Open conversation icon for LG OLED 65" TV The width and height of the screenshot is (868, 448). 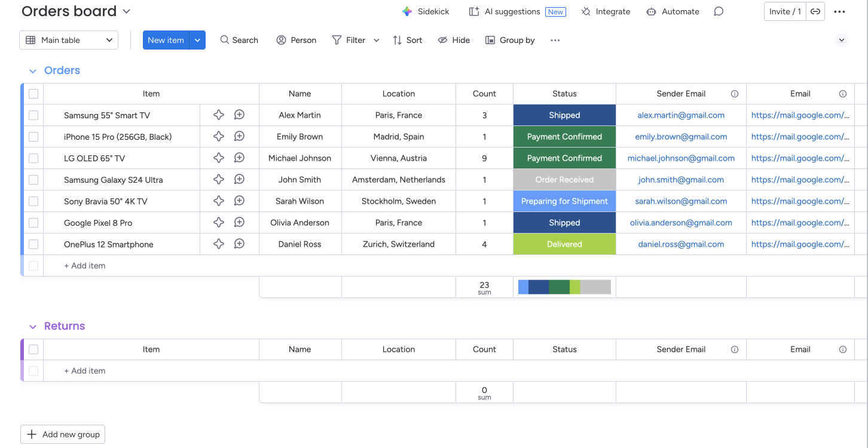[239, 158]
